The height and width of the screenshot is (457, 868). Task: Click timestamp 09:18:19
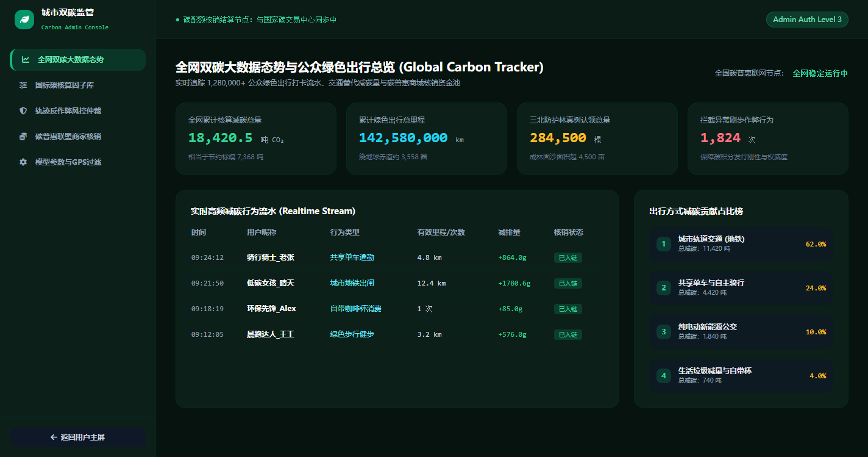pyautogui.click(x=207, y=309)
